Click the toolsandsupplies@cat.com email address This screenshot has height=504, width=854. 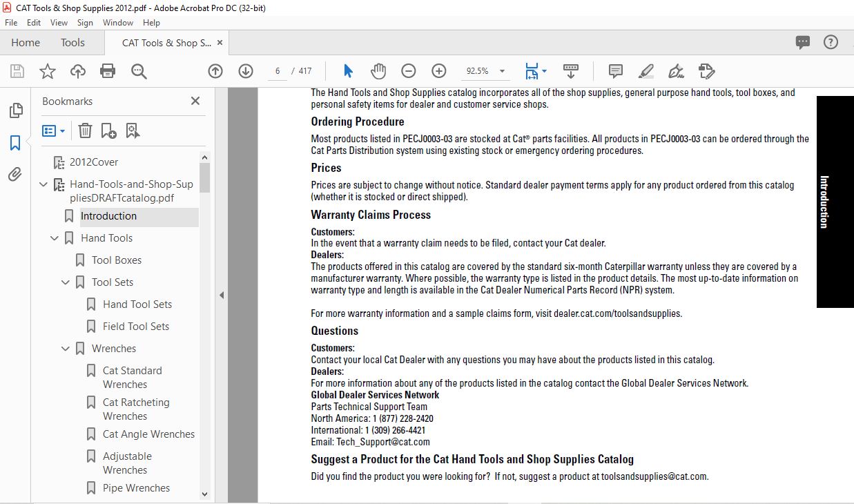tap(654, 476)
